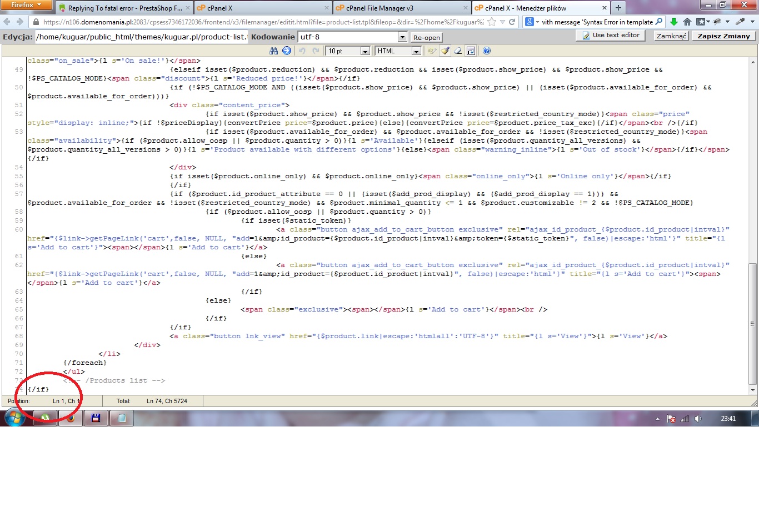This screenshot has height=532, width=759.
Task: Click the file path input field
Action: click(x=141, y=37)
